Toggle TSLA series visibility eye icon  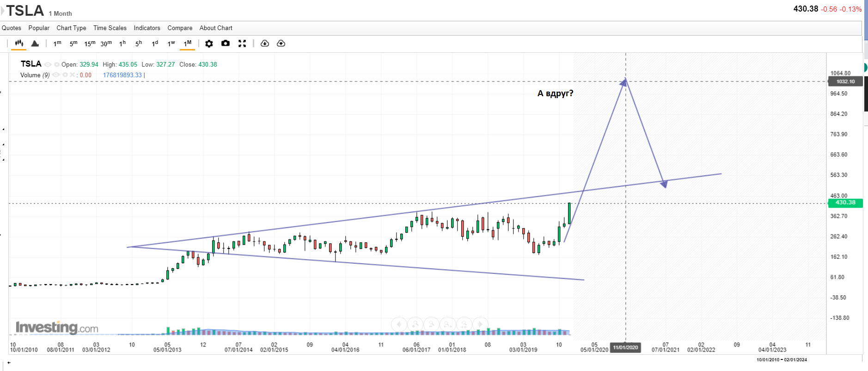pyautogui.click(x=48, y=65)
